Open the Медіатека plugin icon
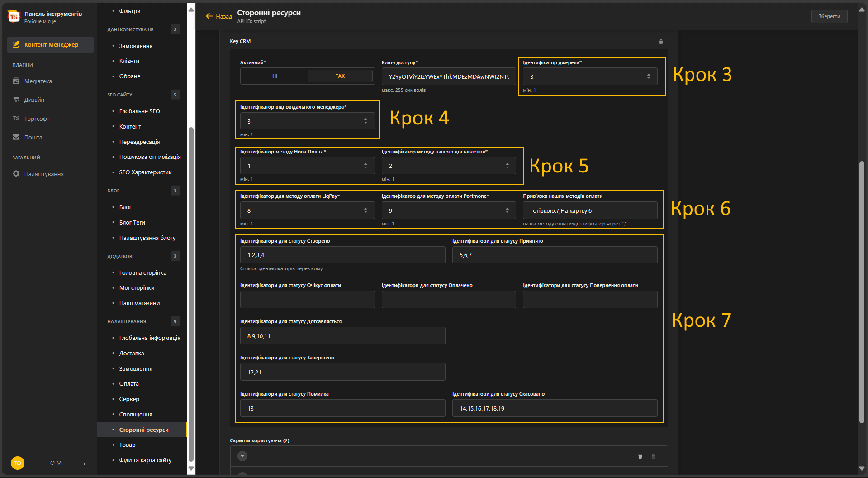This screenshot has height=478, width=868. [x=16, y=81]
